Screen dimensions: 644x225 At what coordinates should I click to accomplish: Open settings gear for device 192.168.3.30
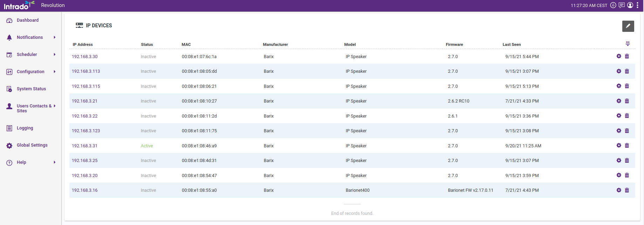click(619, 56)
